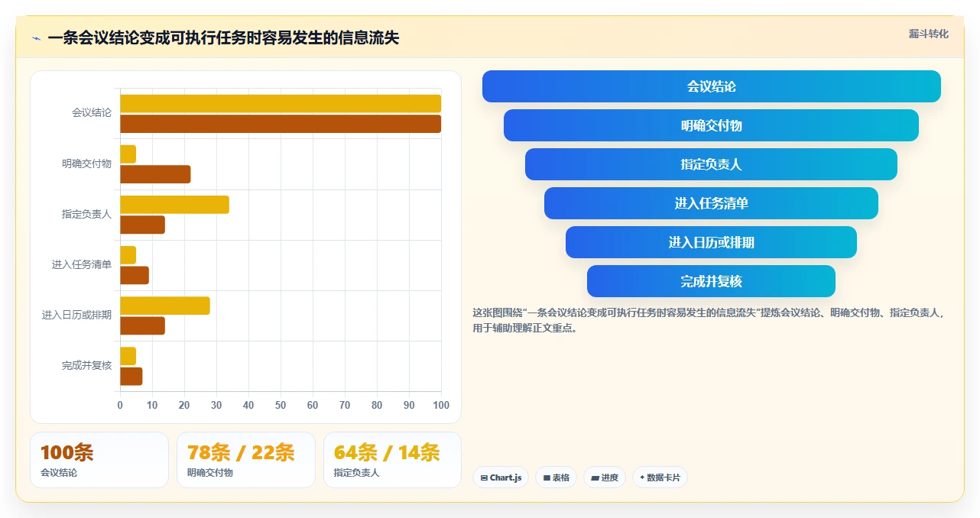Click the 数据卡片 tag chip
Screen dimensions: 980x518
coord(660,478)
